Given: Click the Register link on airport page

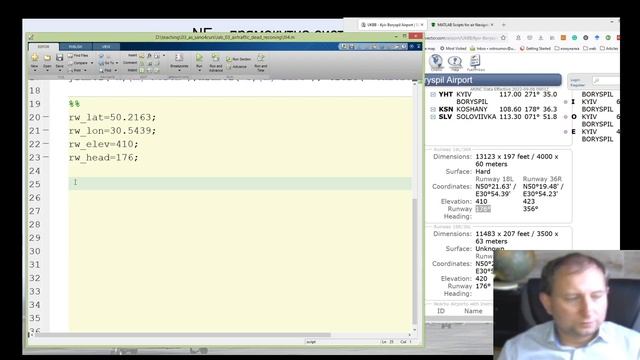Looking at the screenshot, I should (x=577, y=85).
